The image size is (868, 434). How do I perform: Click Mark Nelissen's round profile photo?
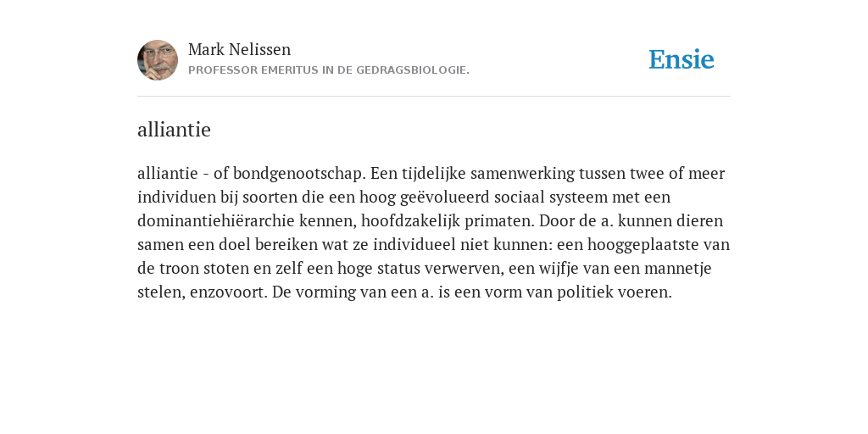click(x=158, y=60)
